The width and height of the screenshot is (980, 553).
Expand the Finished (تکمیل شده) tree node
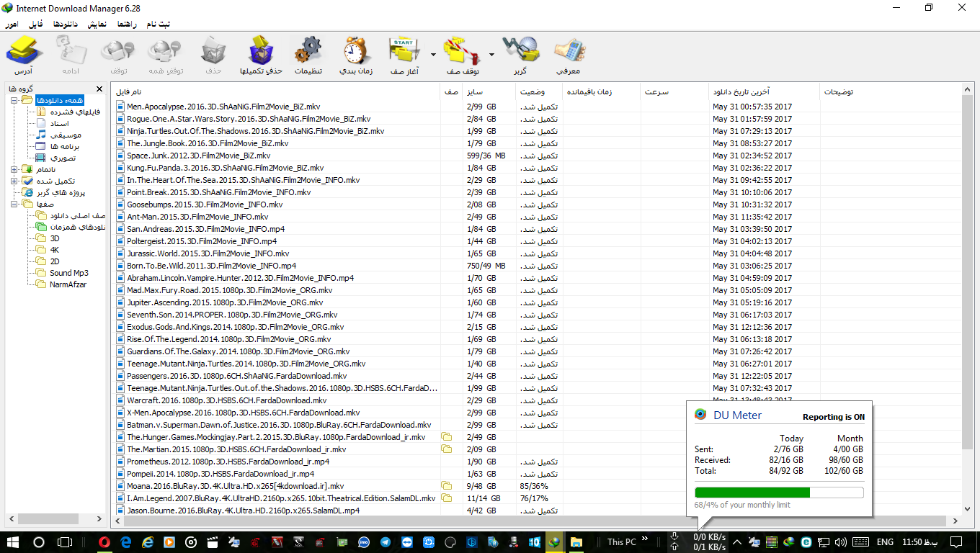pos(14,181)
